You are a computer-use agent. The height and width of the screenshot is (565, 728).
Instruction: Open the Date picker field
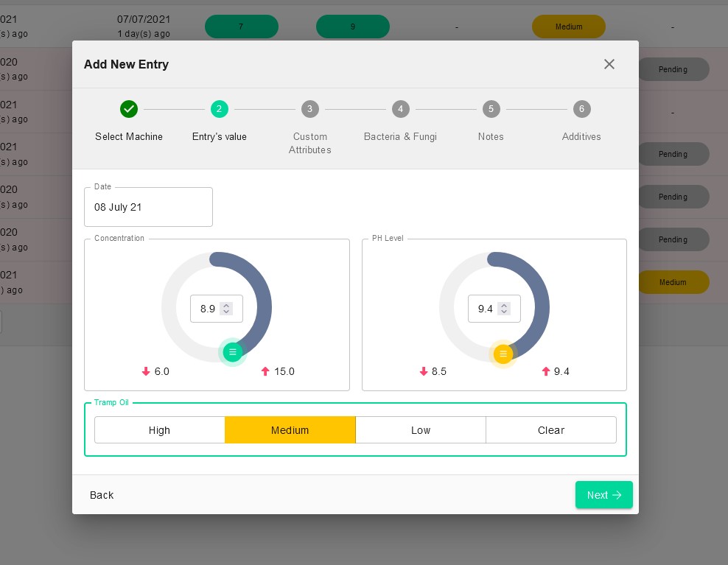pos(148,207)
